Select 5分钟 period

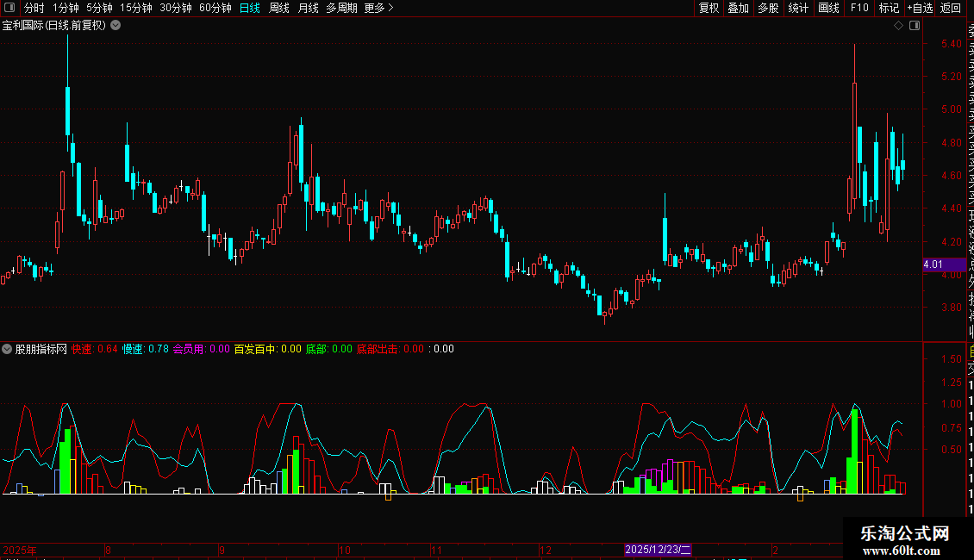coord(99,8)
